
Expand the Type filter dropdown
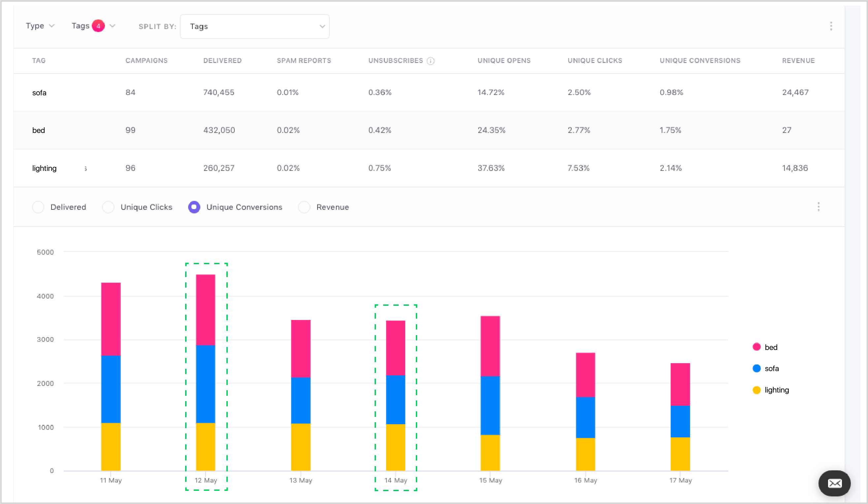(40, 26)
